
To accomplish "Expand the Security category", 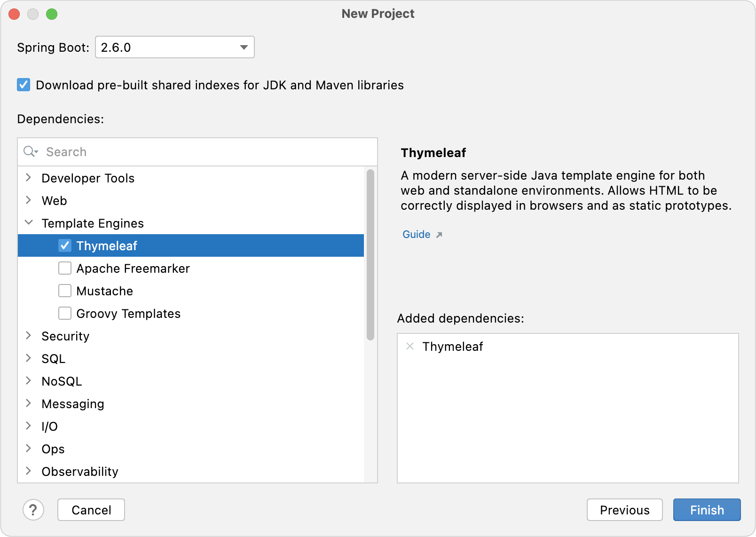I will (x=29, y=335).
